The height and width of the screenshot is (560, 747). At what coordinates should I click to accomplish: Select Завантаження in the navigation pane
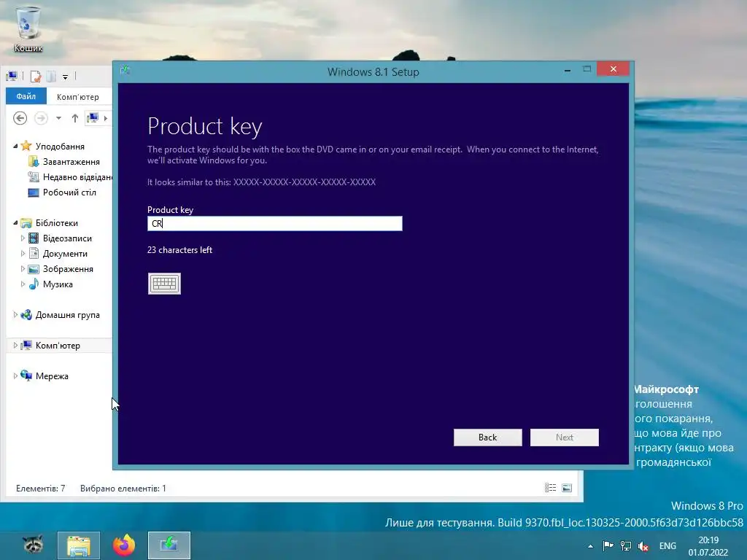point(71,161)
